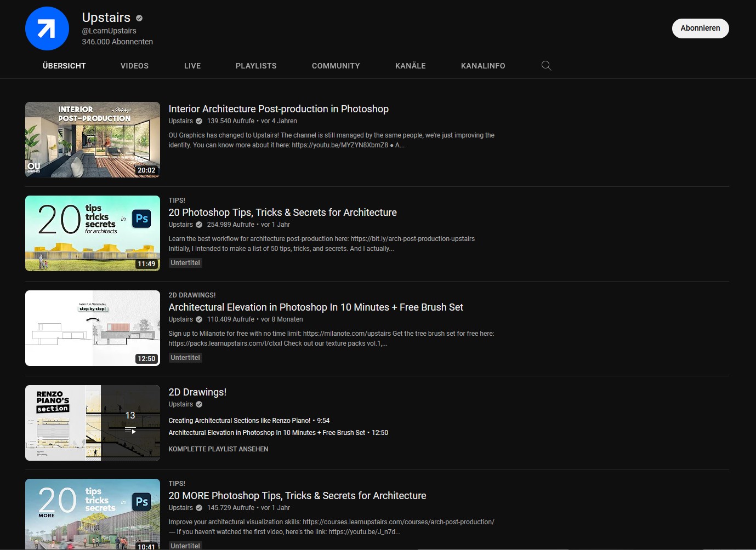Open title 20 MORE Photoshop Tips, Tricks & Secrets
Viewport: 756px width, 550px height.
coord(297,496)
